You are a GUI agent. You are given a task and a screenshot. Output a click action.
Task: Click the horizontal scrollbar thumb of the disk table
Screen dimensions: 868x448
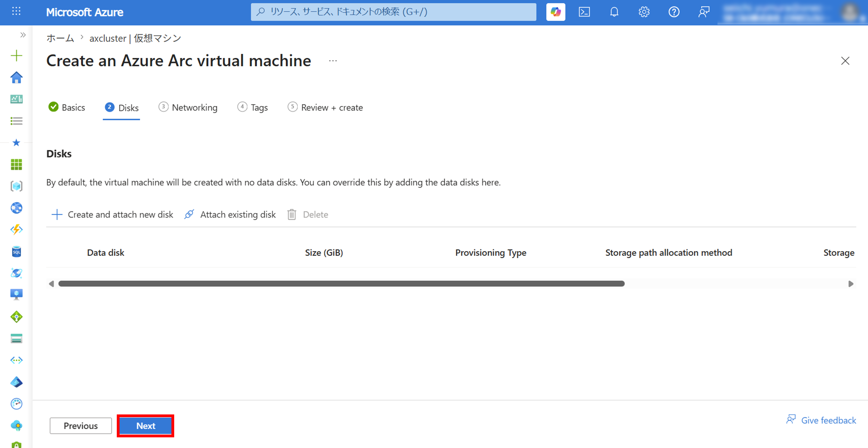pyautogui.click(x=341, y=284)
